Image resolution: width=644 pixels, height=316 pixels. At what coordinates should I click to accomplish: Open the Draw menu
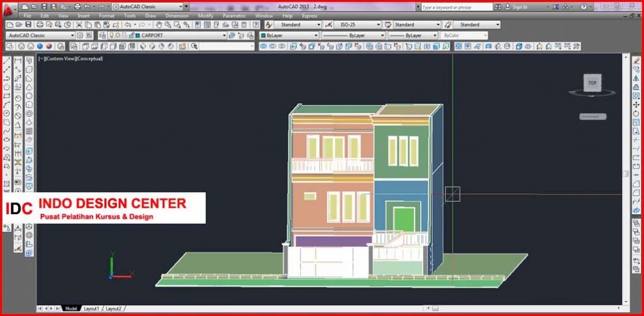click(x=151, y=16)
